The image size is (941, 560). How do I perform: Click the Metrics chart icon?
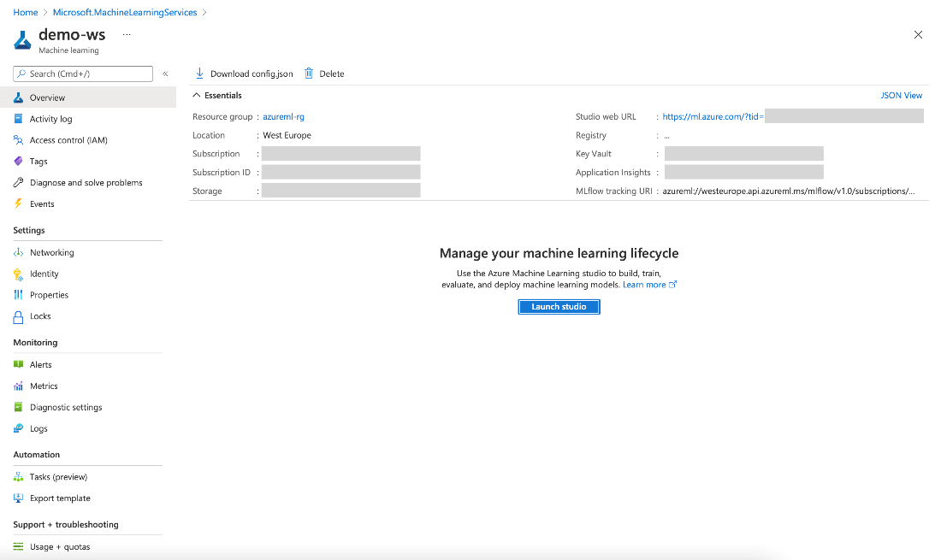(19, 386)
